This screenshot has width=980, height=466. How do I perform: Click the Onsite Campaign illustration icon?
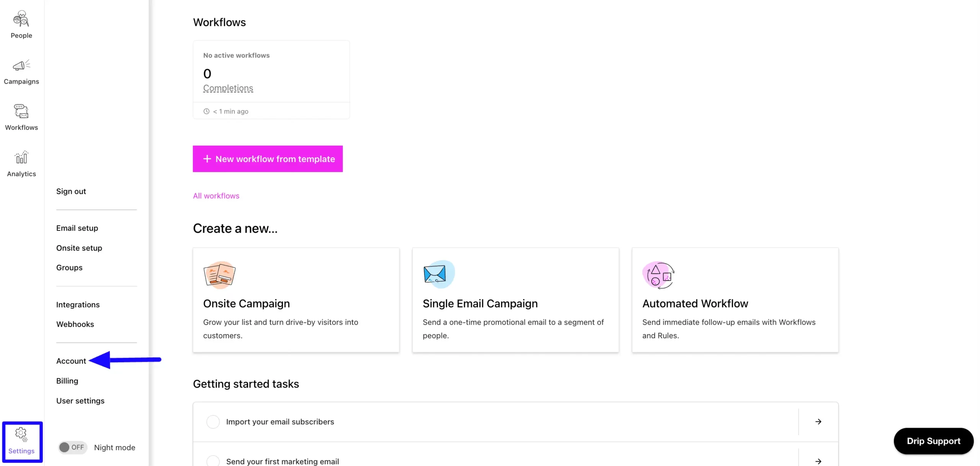[x=219, y=275]
